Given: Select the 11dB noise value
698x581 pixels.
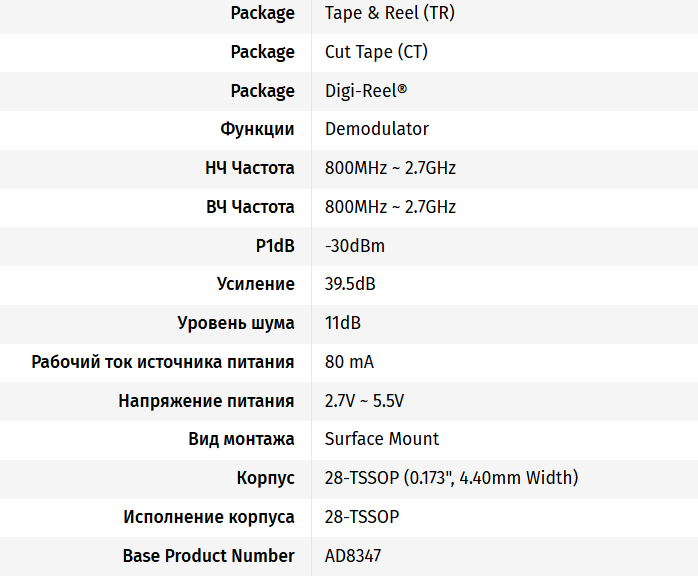Looking at the screenshot, I should coord(343,323).
